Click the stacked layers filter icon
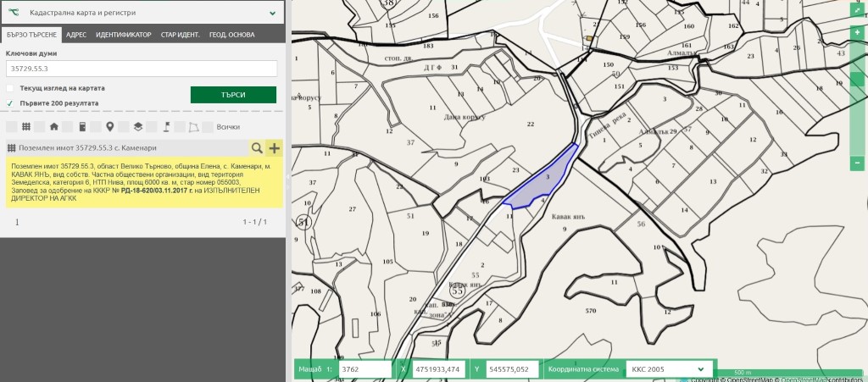The width and height of the screenshot is (868, 382). point(137,127)
